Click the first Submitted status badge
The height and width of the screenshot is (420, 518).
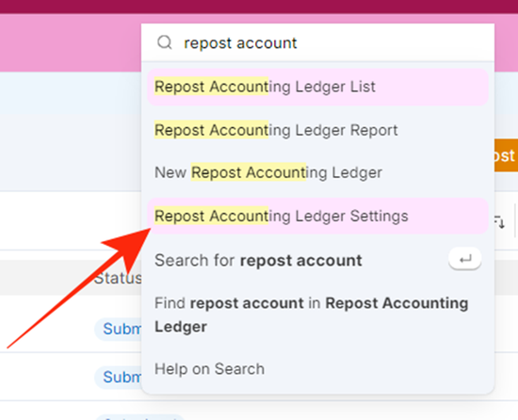pyautogui.click(x=119, y=329)
